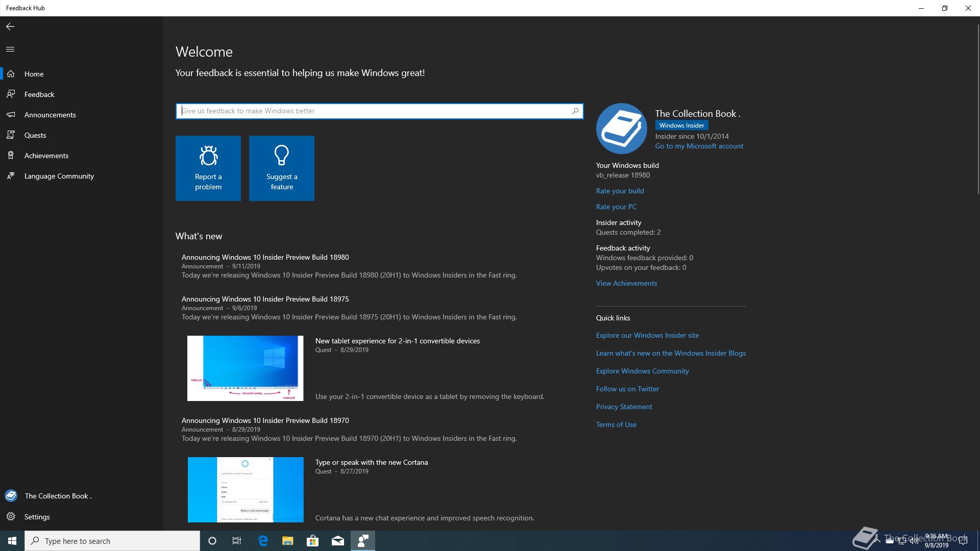Click tablet experience quest thumbnail
980x551 pixels.
(x=246, y=368)
